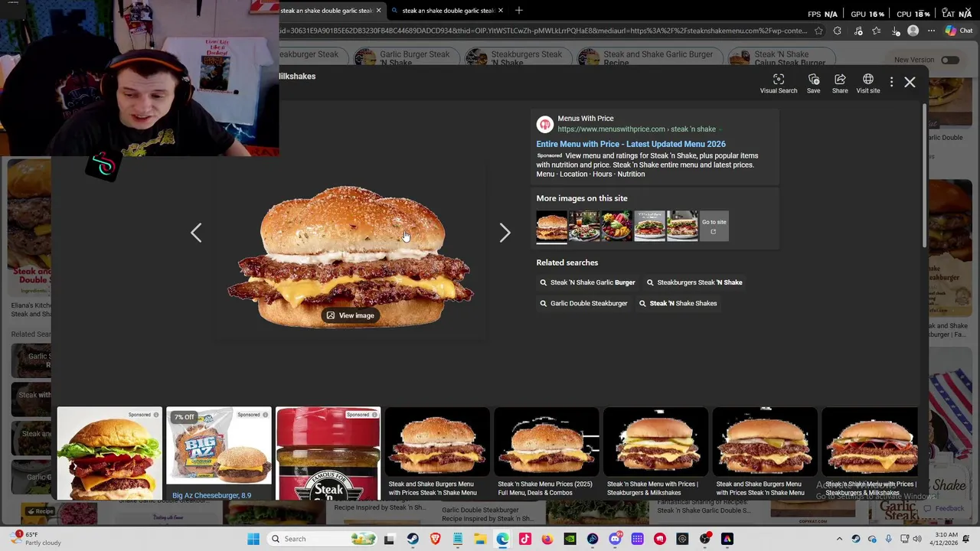Search related Steakburgers 'N Shake
Screen dimensions: 980x551
pos(694,282)
